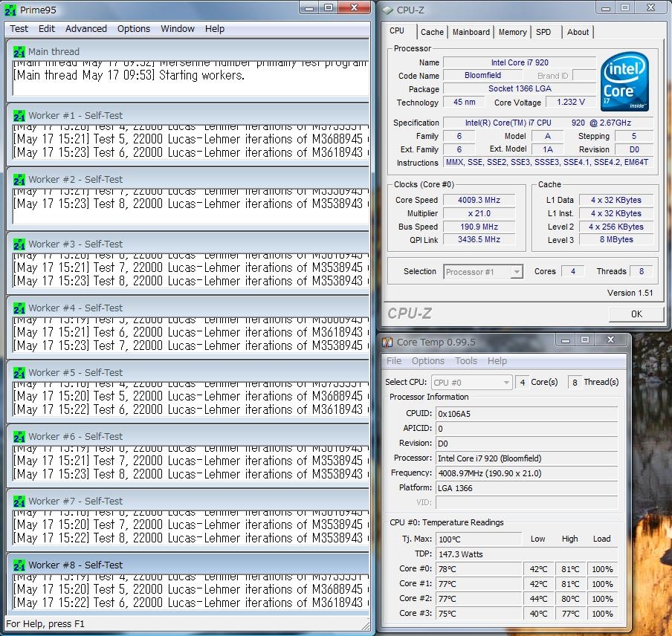Click Worker #5 Self-Test window icon
This screenshot has width=672, height=636.
[x=19, y=372]
